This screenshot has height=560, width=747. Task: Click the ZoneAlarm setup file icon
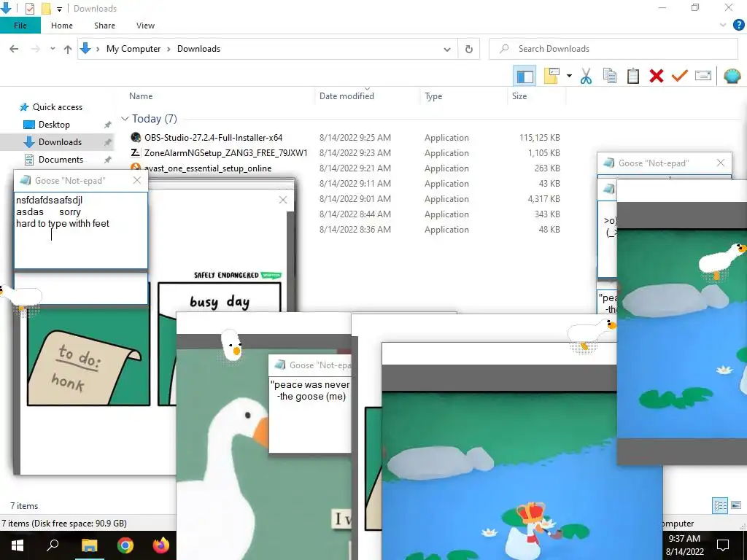(x=135, y=153)
